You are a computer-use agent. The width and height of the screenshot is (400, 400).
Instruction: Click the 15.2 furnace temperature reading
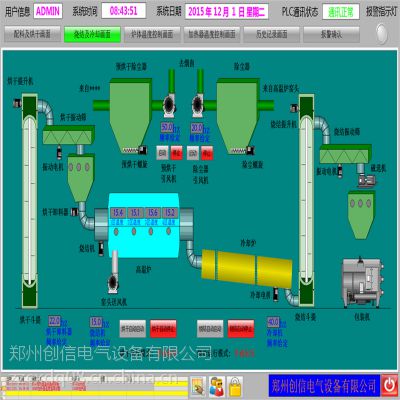[170, 213]
